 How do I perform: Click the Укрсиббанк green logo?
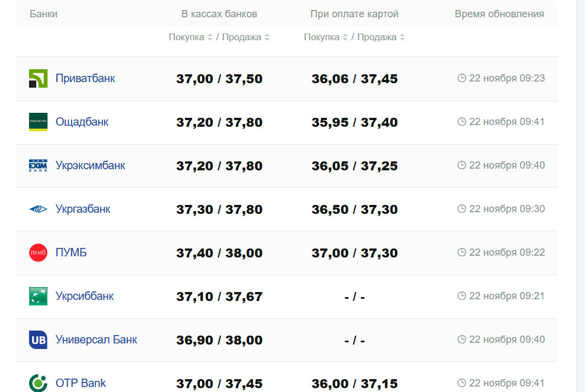pos(38,297)
